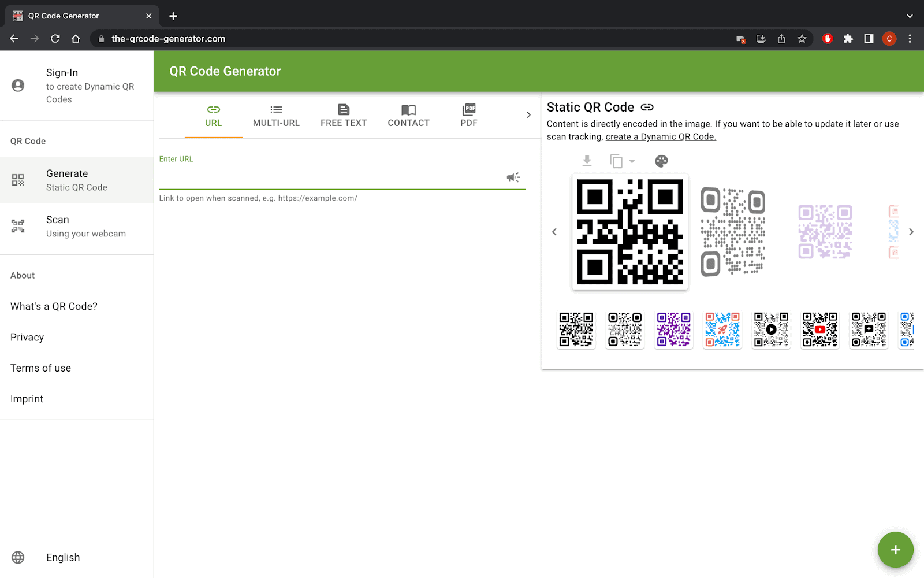The width and height of the screenshot is (924, 578).
Task: Open the Imprint link
Action: click(x=27, y=399)
